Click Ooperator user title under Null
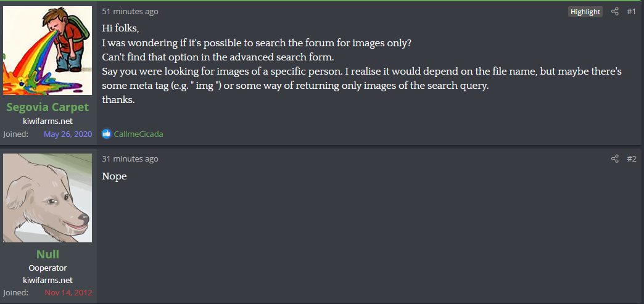 click(47, 268)
